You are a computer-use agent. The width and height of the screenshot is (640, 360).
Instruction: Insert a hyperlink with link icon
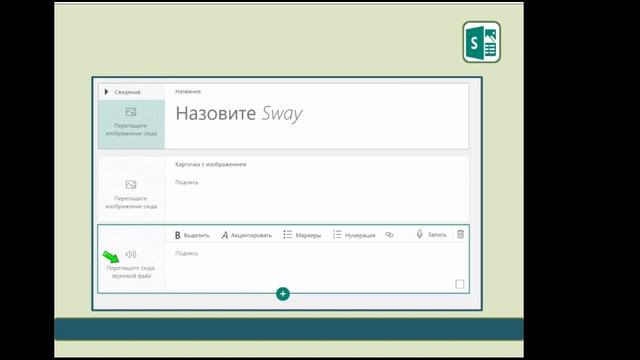389,235
